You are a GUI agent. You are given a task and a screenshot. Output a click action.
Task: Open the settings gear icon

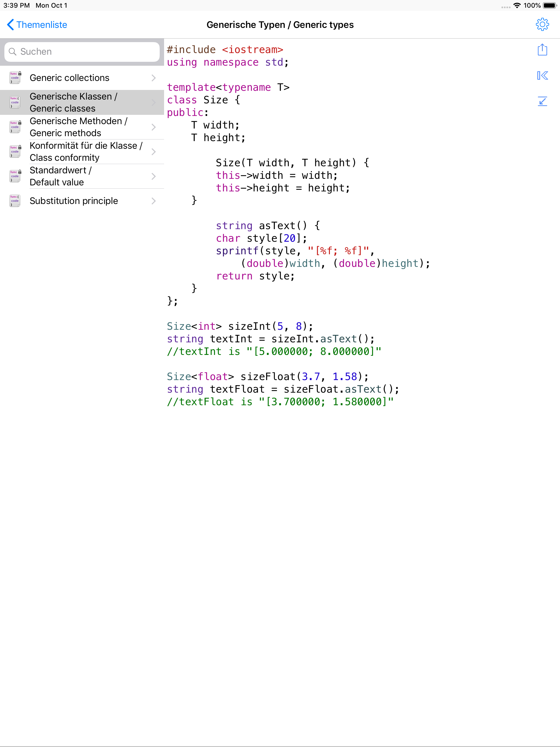point(542,25)
